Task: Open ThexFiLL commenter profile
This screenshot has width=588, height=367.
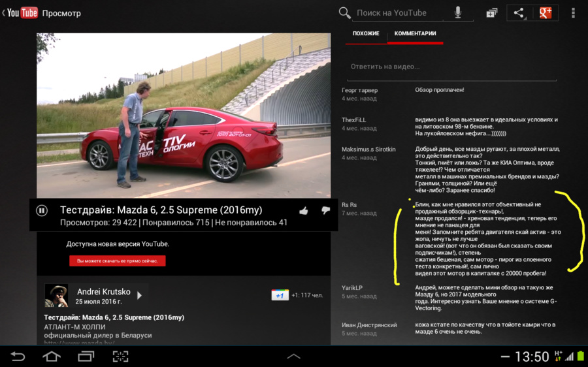Action: (x=353, y=120)
